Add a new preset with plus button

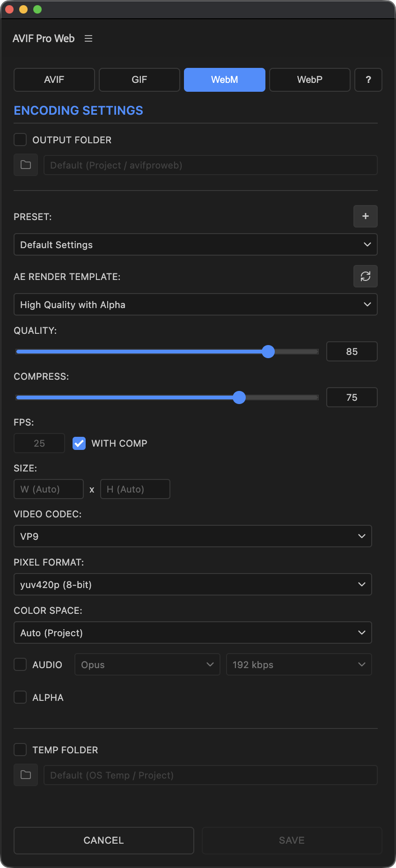coord(366,216)
